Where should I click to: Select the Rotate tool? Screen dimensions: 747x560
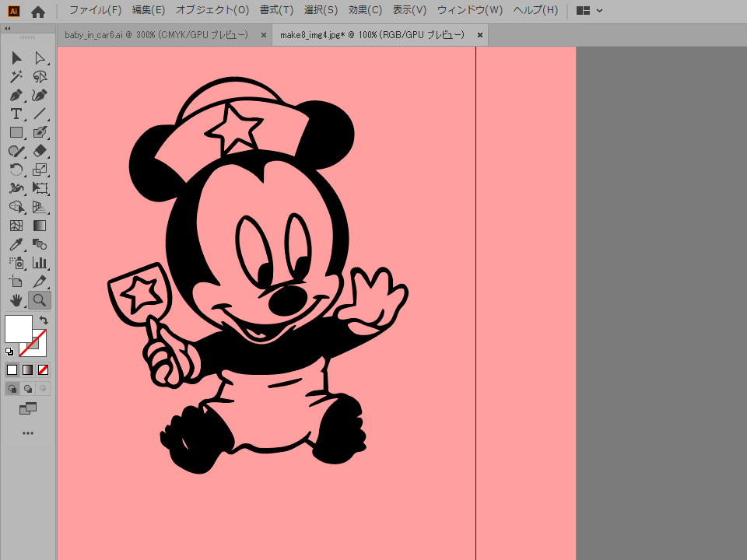pos(16,170)
